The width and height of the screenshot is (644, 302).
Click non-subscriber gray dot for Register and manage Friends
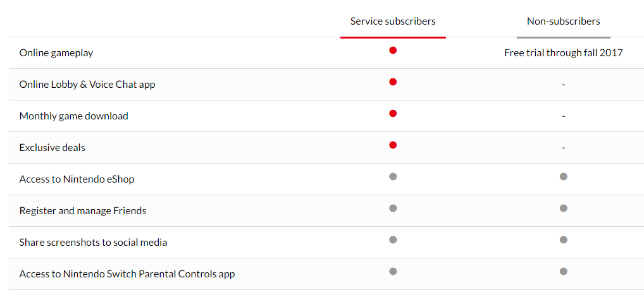tap(563, 208)
